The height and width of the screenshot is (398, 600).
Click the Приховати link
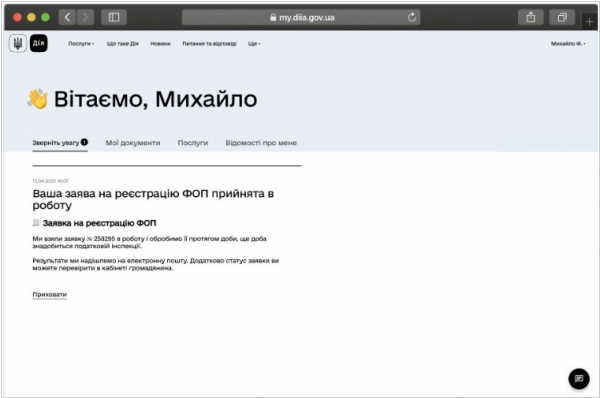(49, 294)
